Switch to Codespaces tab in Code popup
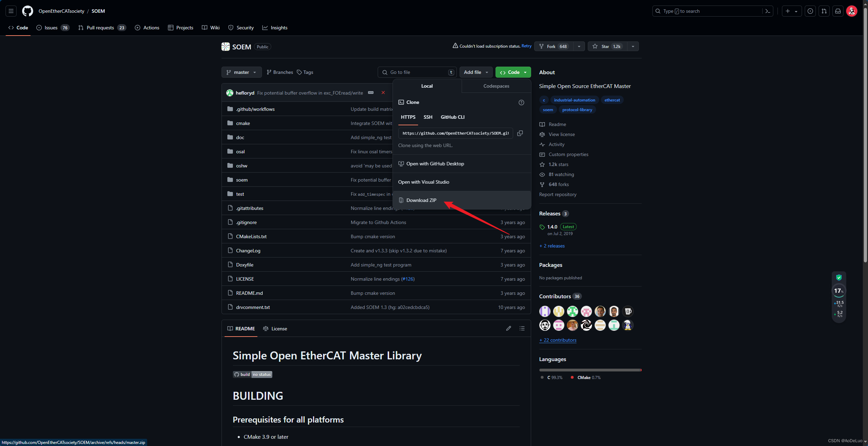The height and width of the screenshot is (446, 868). tap(496, 86)
